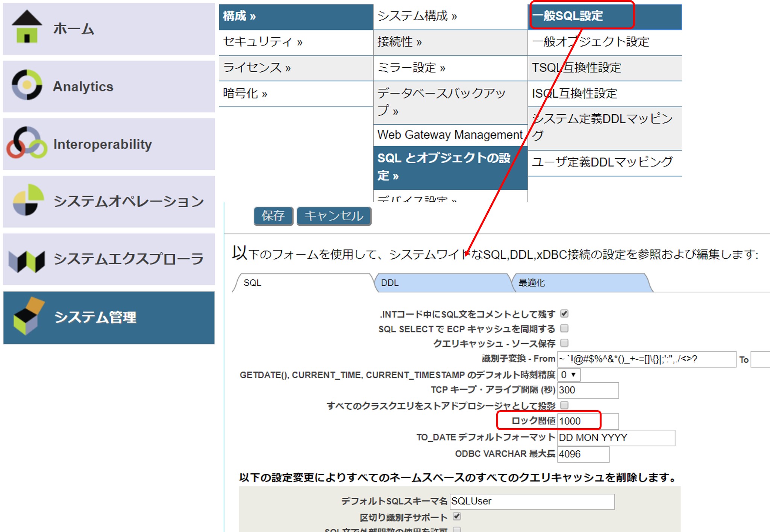Check the クエリキャッシュ - ソース保存 checkbox
The image size is (770, 532).
click(x=564, y=343)
